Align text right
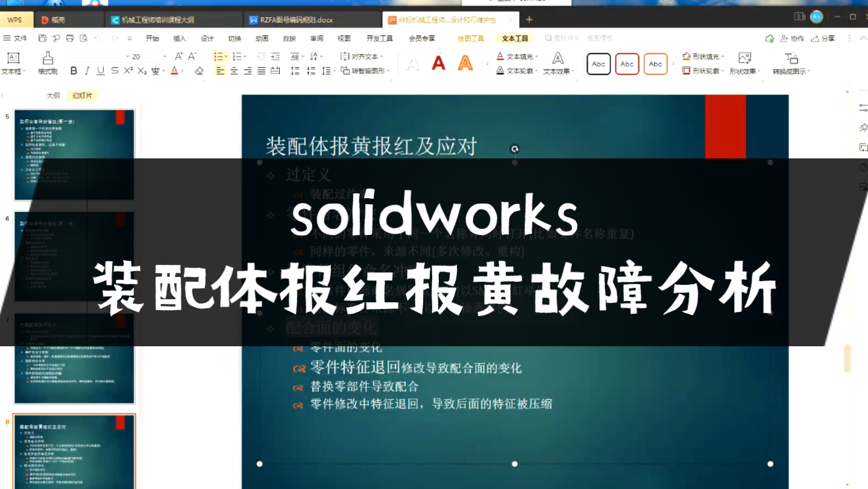This screenshot has width=868, height=489. [x=248, y=71]
